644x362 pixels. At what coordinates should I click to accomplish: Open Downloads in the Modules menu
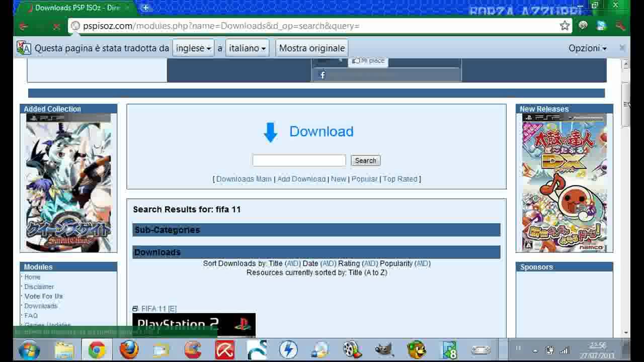point(41,306)
